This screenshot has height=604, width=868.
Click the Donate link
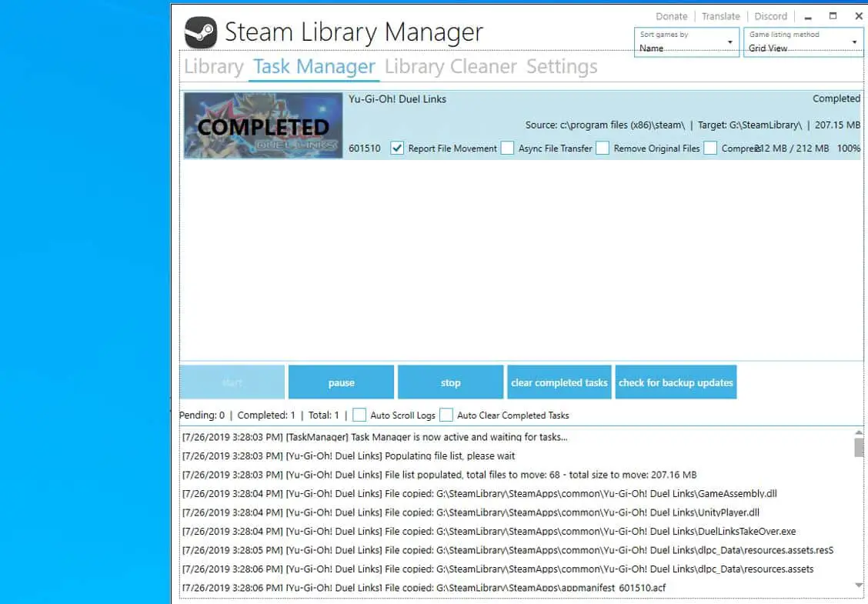tap(672, 16)
